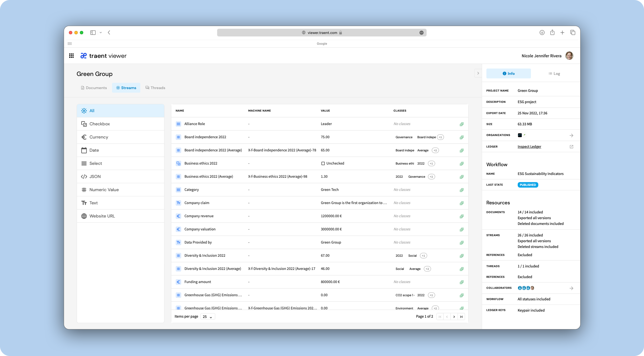Filter streams by Currency type

point(120,137)
